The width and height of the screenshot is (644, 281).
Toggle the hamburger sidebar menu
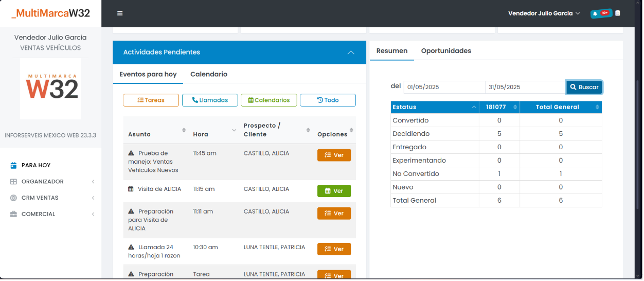pyautogui.click(x=120, y=13)
